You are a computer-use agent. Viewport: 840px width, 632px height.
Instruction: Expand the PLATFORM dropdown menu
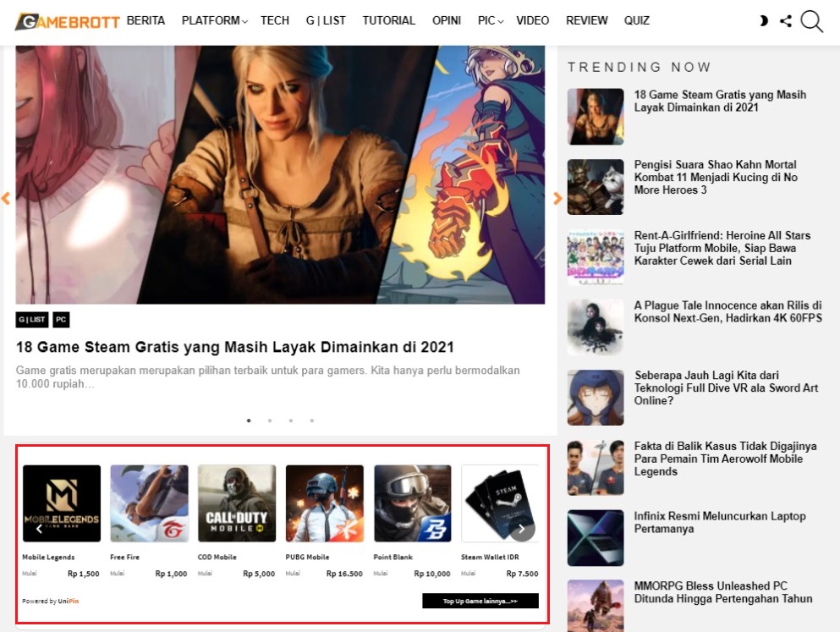click(x=214, y=20)
